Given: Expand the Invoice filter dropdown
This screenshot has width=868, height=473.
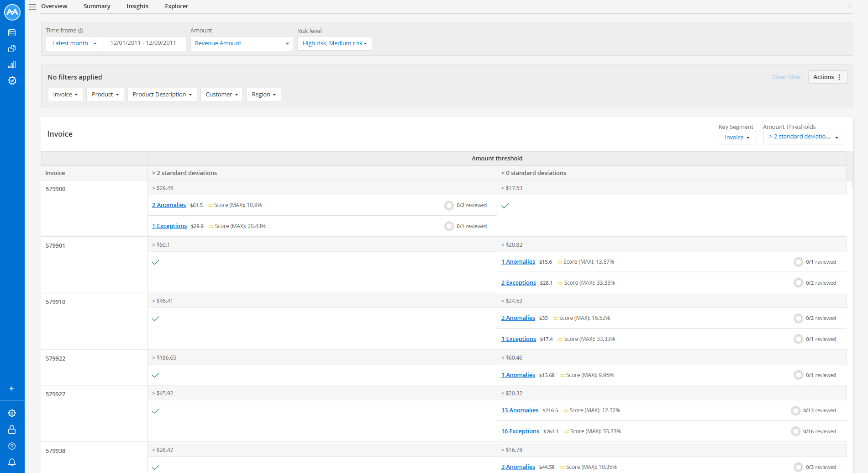Looking at the screenshot, I should click(x=65, y=95).
